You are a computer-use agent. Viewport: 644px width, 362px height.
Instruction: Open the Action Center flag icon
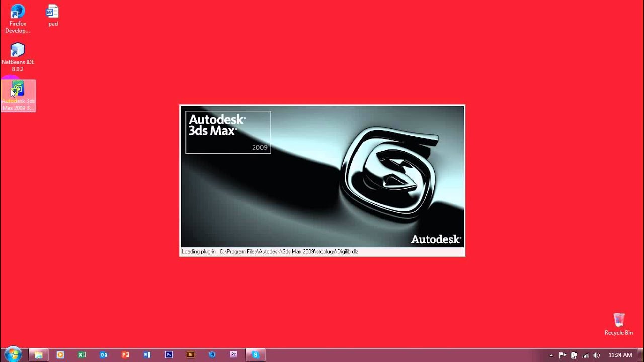562,355
